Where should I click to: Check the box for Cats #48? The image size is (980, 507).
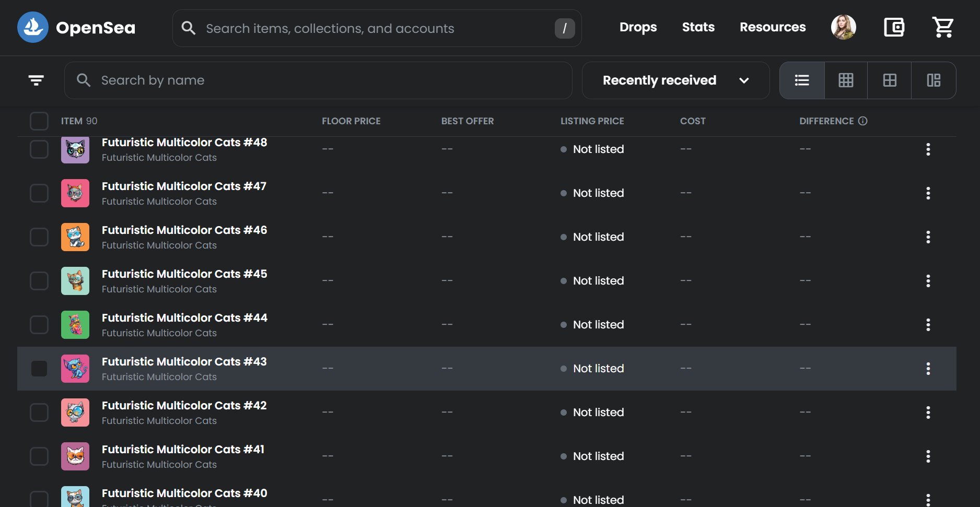point(39,149)
